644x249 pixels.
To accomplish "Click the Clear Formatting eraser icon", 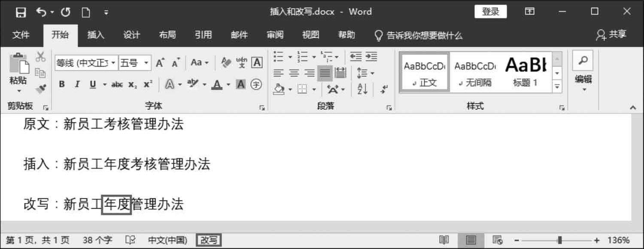I will click(x=226, y=63).
